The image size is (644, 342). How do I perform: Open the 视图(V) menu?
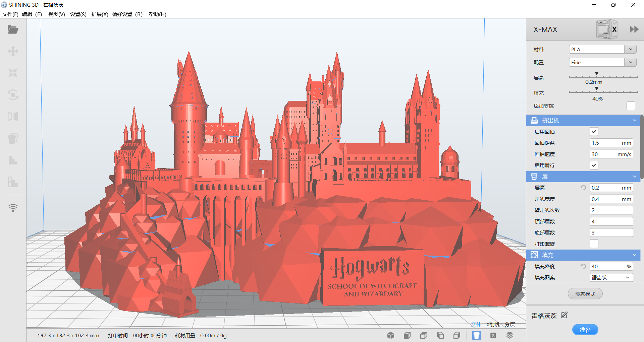tap(56, 14)
